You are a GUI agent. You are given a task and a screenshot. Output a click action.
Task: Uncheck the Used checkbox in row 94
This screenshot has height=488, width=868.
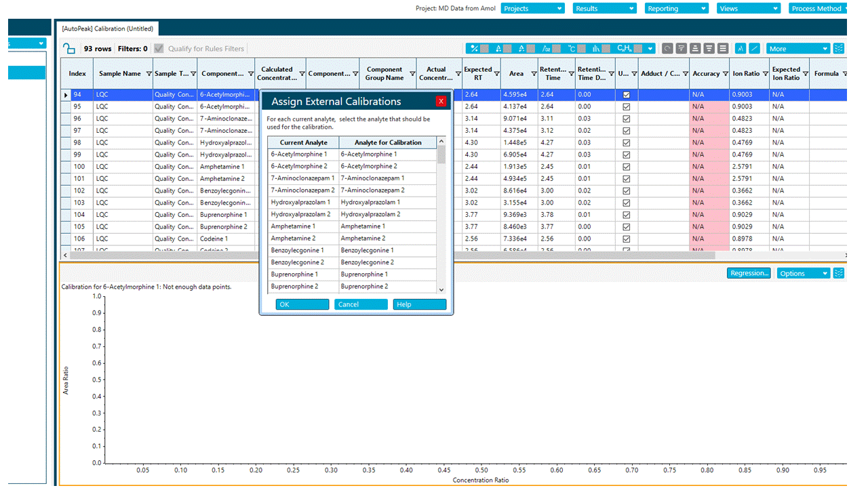click(626, 96)
